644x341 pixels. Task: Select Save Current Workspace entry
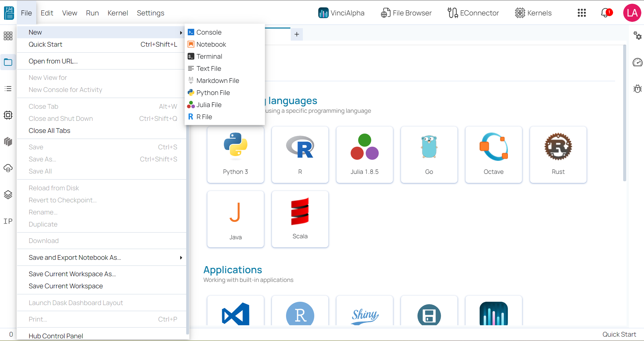tap(101, 286)
